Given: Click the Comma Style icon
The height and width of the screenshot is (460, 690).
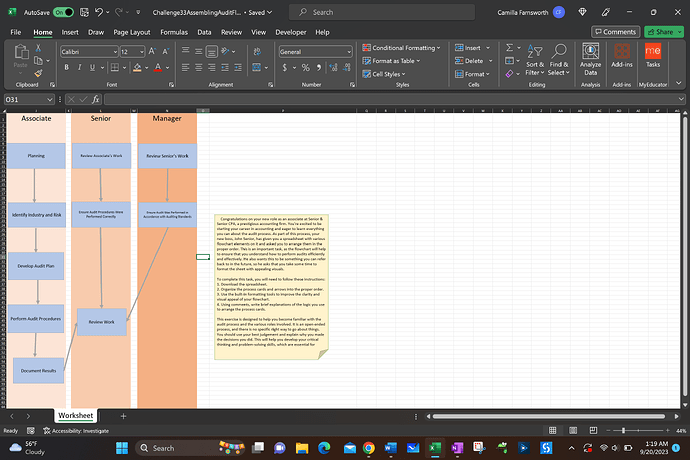Looking at the screenshot, I should pyautogui.click(x=319, y=67).
